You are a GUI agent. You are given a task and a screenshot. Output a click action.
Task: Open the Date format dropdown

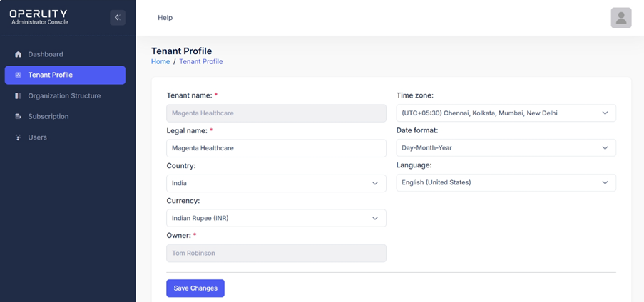[x=506, y=148]
